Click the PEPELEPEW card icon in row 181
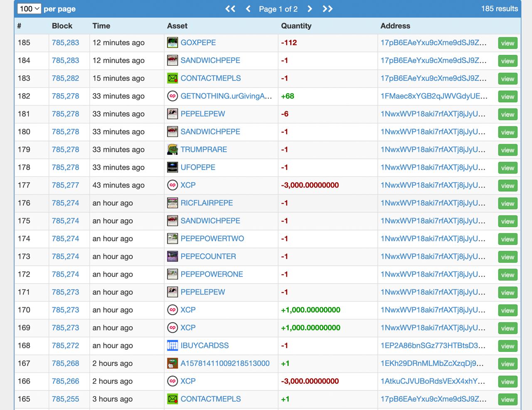Viewport: 532px width, 410px height. [x=172, y=114]
